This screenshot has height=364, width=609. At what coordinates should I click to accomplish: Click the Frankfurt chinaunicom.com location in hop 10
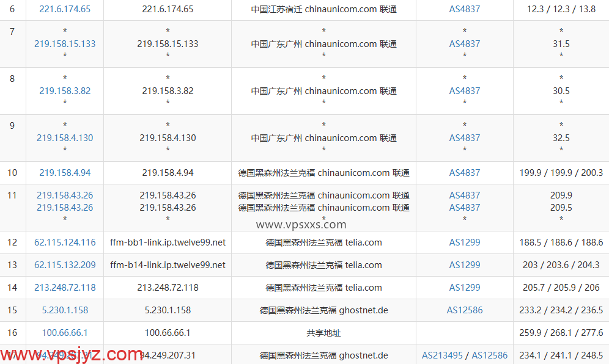coord(323,173)
